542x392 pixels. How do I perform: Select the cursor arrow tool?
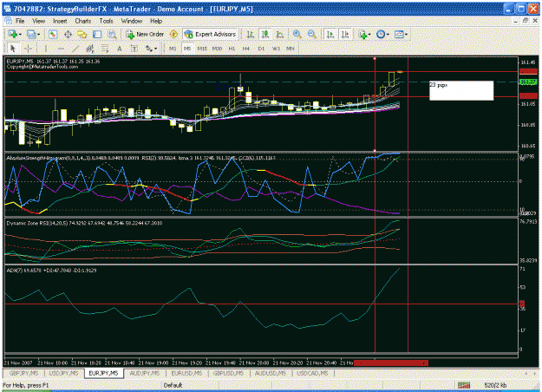13,49
